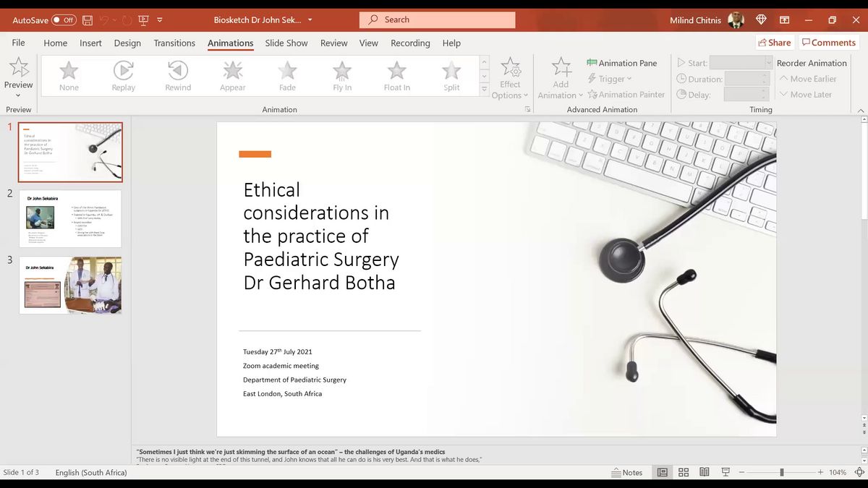Open the Transitions tab
This screenshot has width=868, height=488.
click(x=174, y=43)
